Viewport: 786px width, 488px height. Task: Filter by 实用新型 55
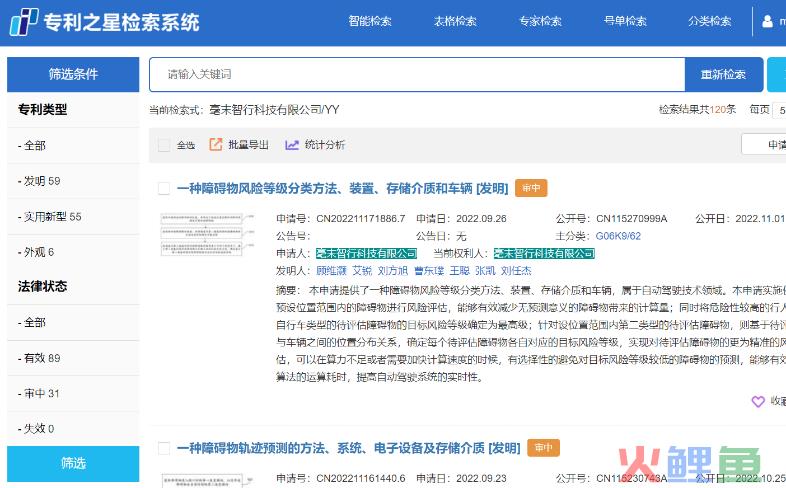(50, 216)
